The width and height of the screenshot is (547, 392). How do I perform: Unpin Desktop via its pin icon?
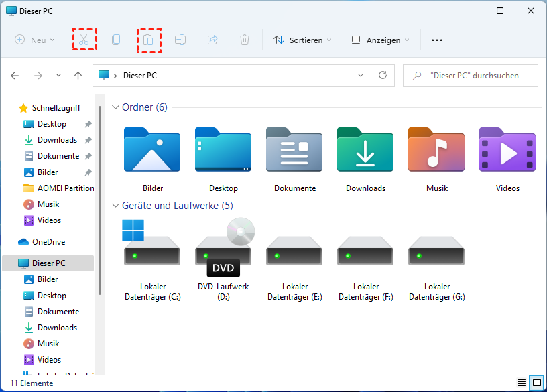pyautogui.click(x=88, y=124)
